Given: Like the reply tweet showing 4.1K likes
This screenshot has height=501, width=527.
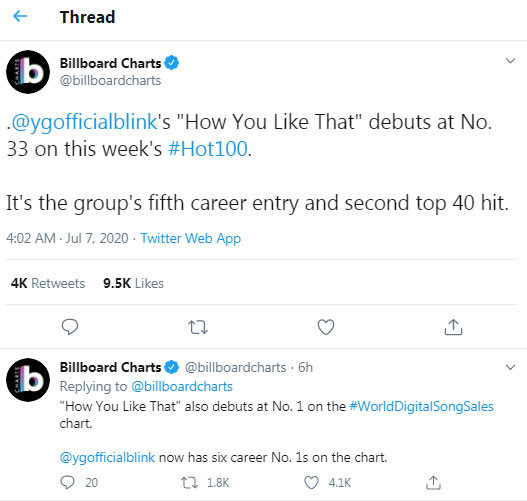Looking at the screenshot, I should [x=311, y=483].
